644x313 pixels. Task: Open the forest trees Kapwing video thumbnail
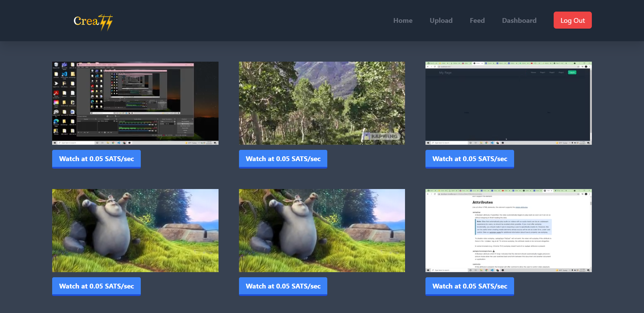[322, 103]
